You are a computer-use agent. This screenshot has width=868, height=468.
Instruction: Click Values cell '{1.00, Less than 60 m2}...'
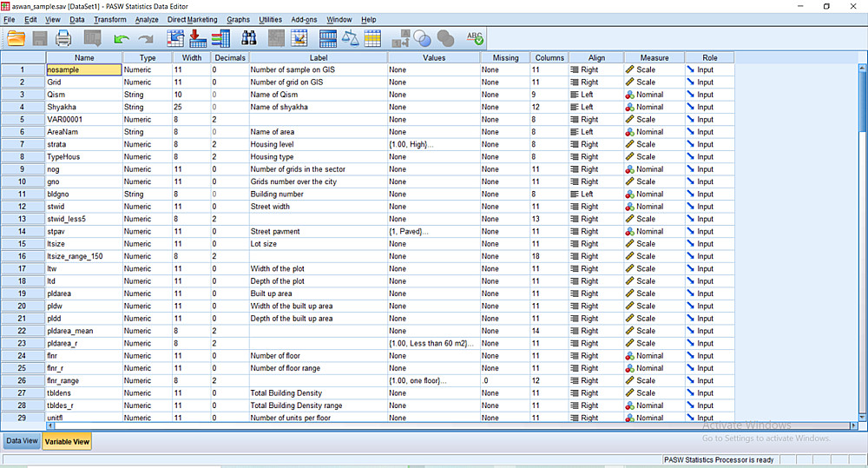tap(434, 343)
